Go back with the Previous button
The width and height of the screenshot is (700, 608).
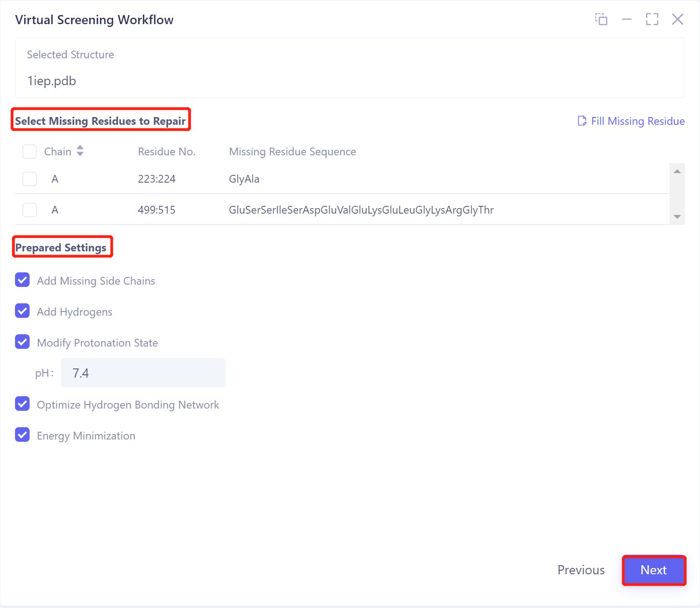coord(581,570)
